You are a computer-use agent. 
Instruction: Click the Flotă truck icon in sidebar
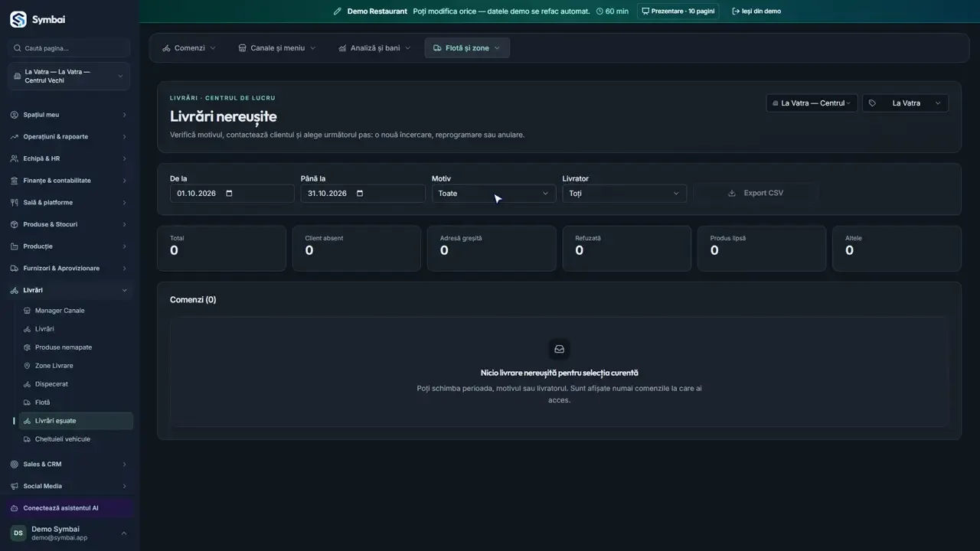click(x=28, y=403)
